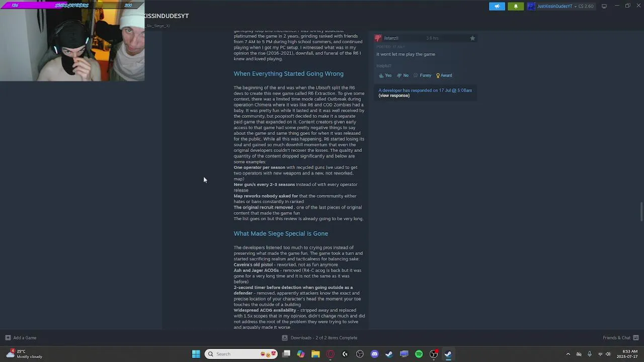Click the view response link
The height and width of the screenshot is (362, 644).
[394, 96]
